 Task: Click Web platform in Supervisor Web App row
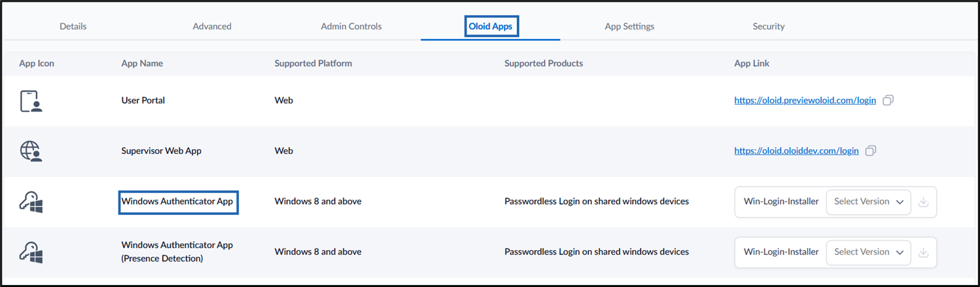284,151
